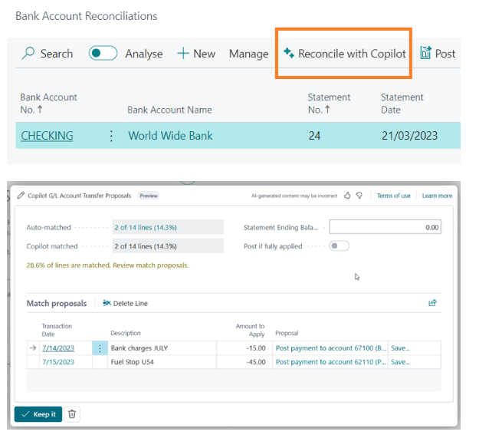Click the share icon in Match proposals
Screen dimensions: 479x448
(432, 303)
